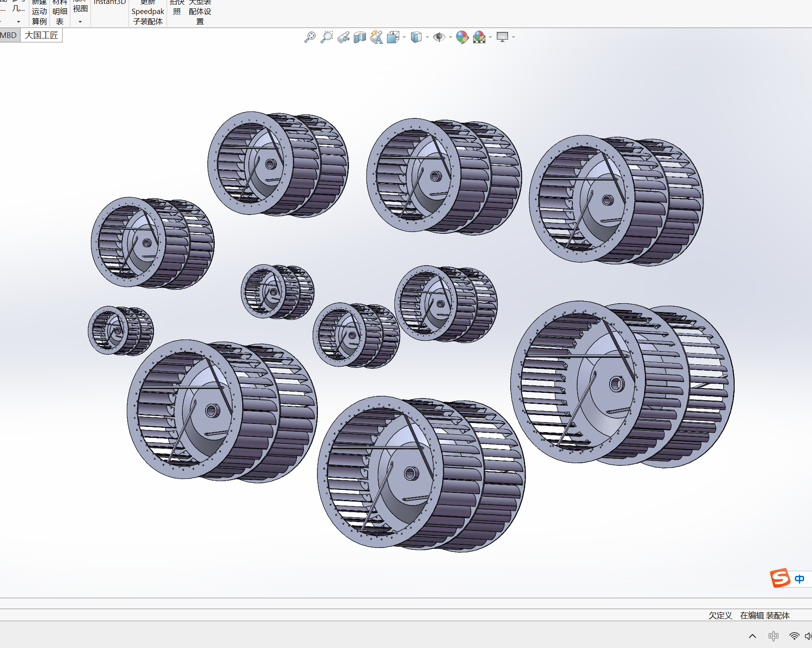Viewport: 812px width, 648px height.
Task: Switch to the MBD tab
Action: [x=9, y=35]
